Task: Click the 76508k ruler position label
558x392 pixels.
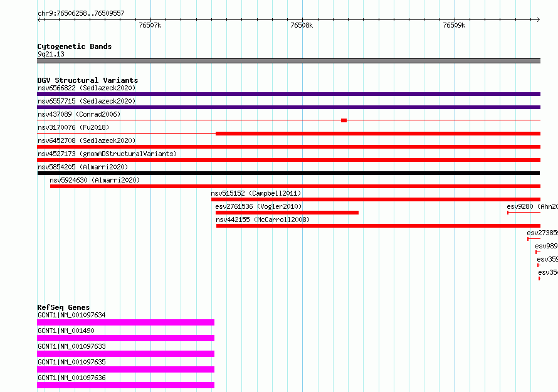Action: [x=302, y=25]
